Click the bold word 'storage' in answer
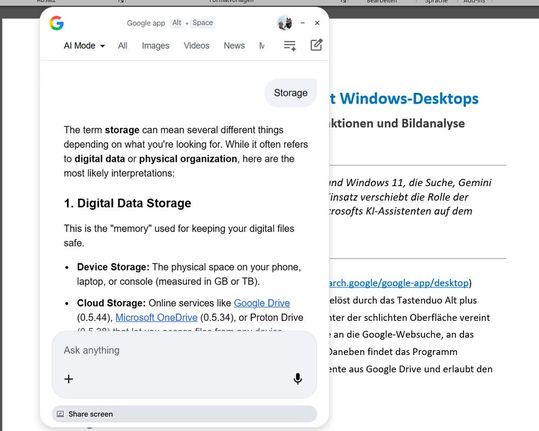Image resolution: width=539 pixels, height=431 pixels. 122,130
